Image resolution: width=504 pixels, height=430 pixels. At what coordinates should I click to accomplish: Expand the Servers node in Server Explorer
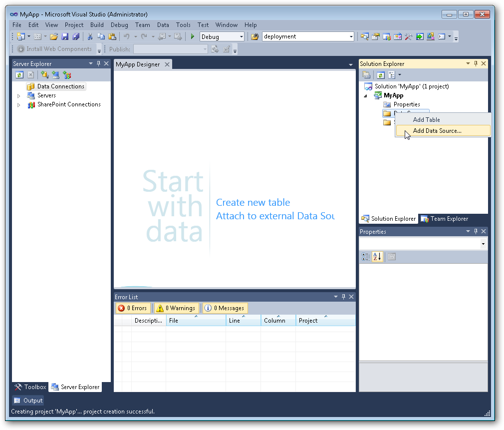click(18, 95)
